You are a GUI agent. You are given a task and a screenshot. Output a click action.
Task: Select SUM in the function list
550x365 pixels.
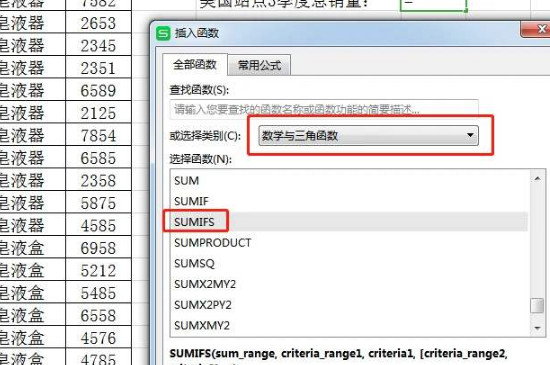point(349,181)
